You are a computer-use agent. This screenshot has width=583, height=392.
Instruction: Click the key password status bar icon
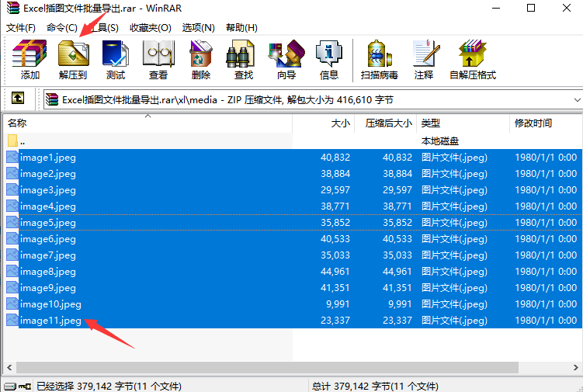(25, 387)
